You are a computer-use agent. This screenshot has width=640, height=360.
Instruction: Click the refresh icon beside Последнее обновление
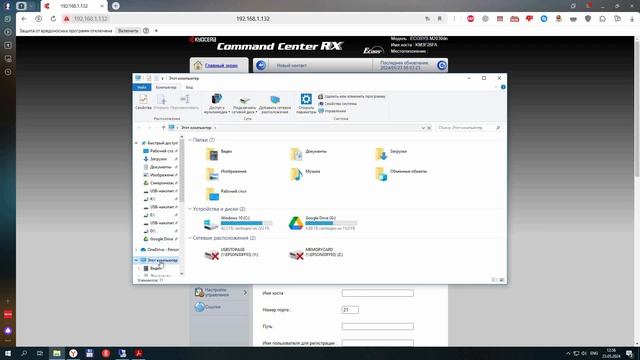(442, 65)
